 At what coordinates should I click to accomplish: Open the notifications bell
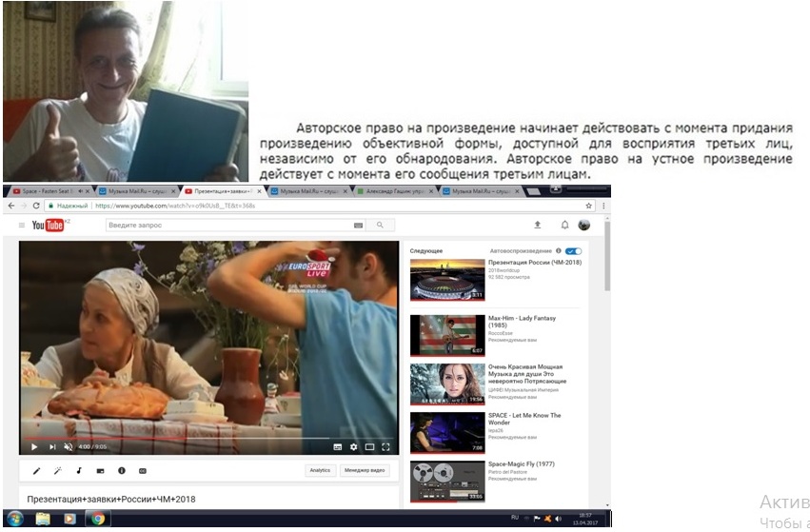click(x=564, y=225)
